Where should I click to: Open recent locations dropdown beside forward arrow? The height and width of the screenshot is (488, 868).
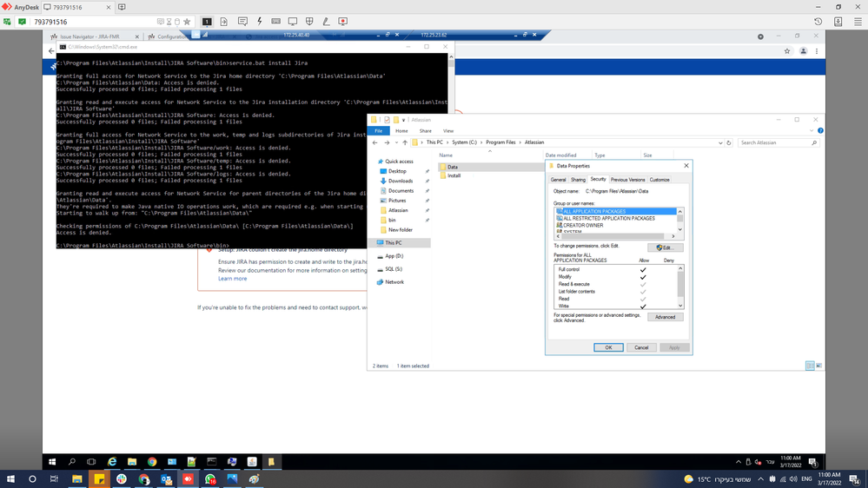(x=396, y=142)
